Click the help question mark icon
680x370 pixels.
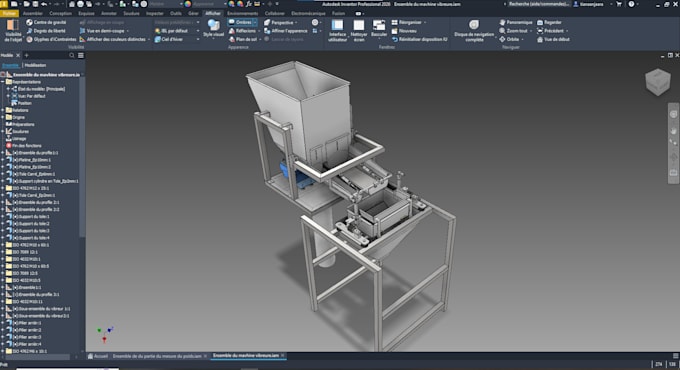pos(631,4)
